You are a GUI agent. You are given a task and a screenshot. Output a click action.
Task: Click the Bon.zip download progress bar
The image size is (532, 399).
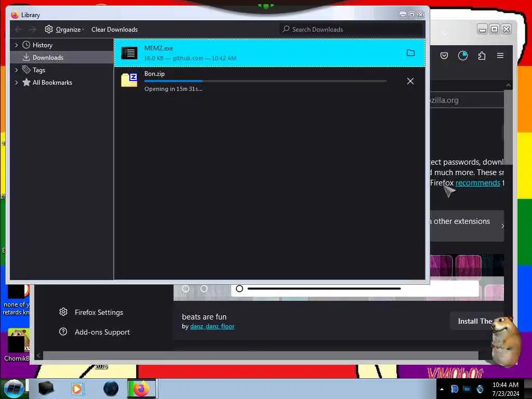[x=265, y=81]
